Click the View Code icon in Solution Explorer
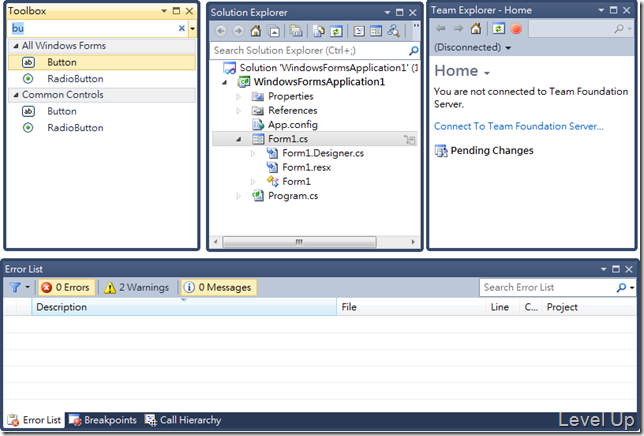The image size is (644, 436). point(359,31)
